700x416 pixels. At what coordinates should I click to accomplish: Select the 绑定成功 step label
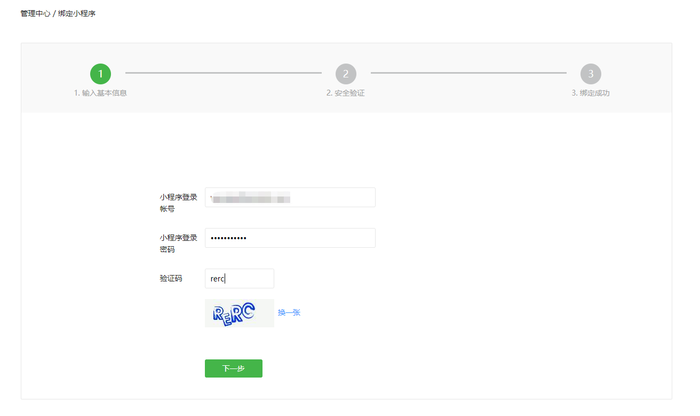coord(591,93)
